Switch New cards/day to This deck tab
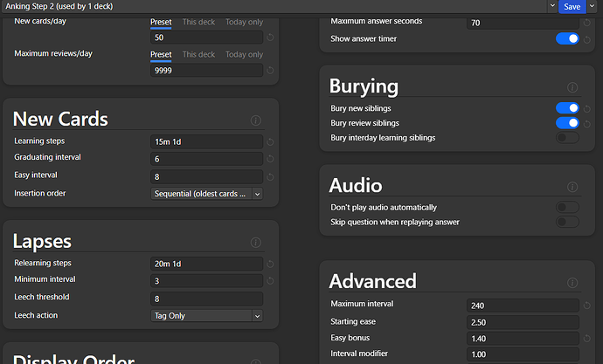Image resolution: width=603 pixels, height=364 pixels. click(x=198, y=21)
